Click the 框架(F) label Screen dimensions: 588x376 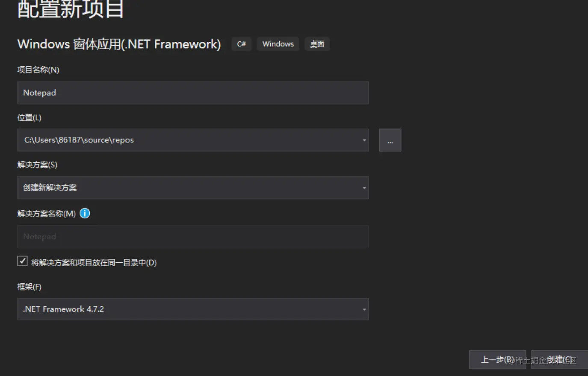(29, 287)
